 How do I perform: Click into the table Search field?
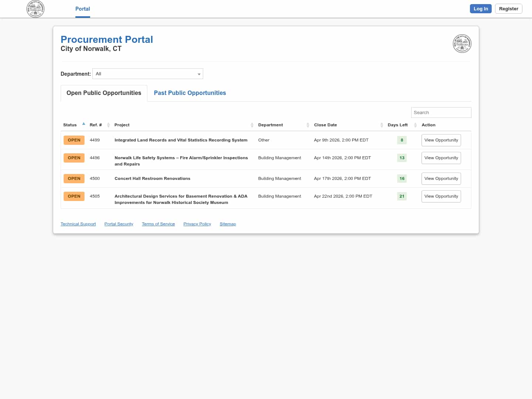(x=441, y=113)
